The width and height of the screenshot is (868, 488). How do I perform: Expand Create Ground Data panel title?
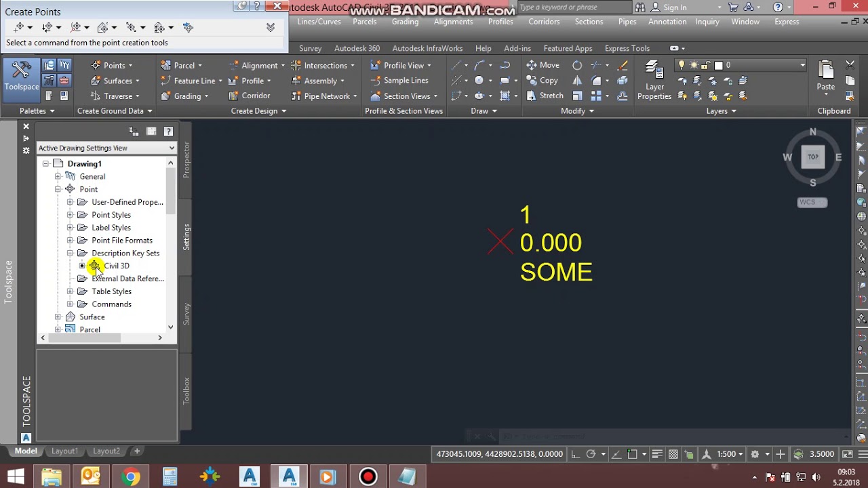coord(115,111)
